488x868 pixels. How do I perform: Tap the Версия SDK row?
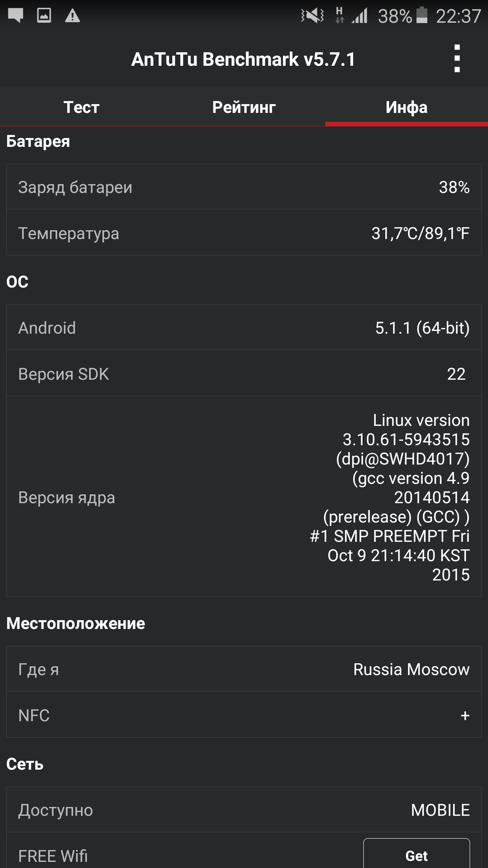coord(244,374)
